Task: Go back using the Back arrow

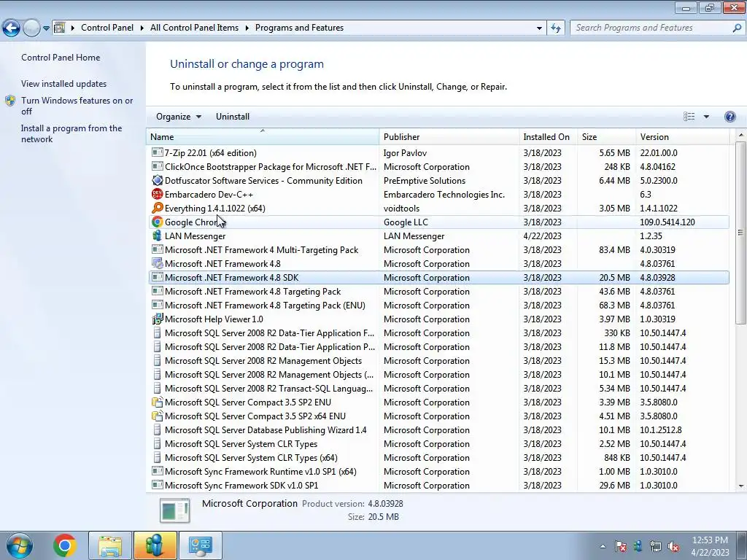Action: pos(11,28)
